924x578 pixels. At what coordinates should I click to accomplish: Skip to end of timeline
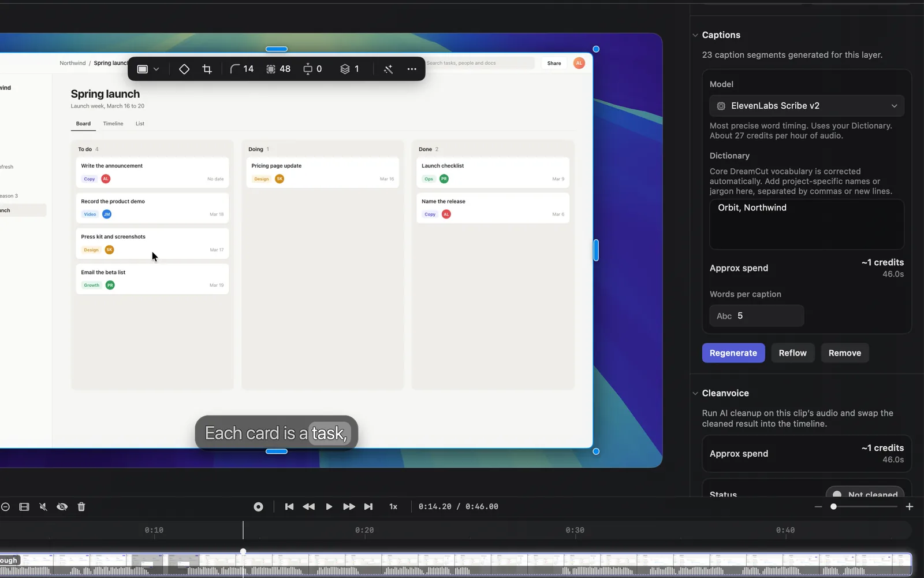(x=368, y=507)
